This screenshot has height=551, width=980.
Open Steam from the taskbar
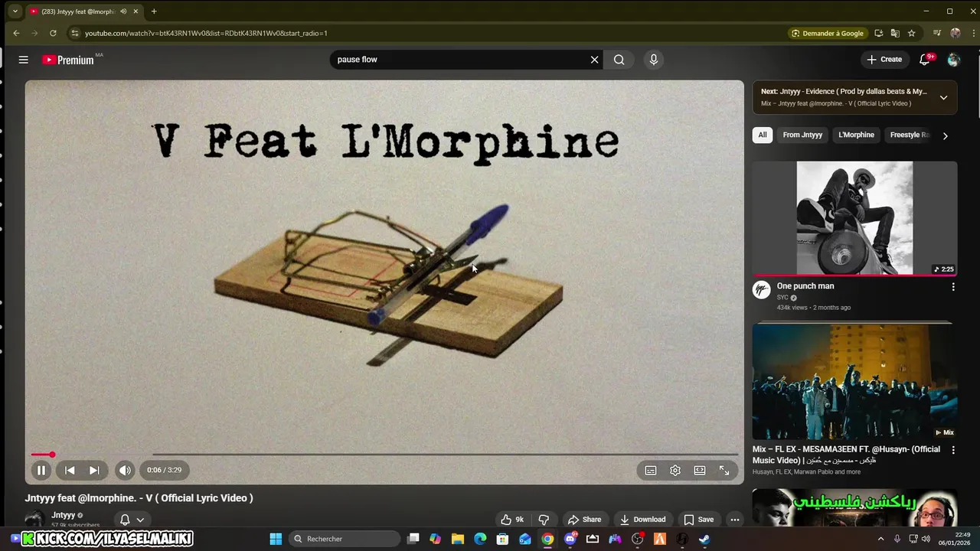[704, 539]
